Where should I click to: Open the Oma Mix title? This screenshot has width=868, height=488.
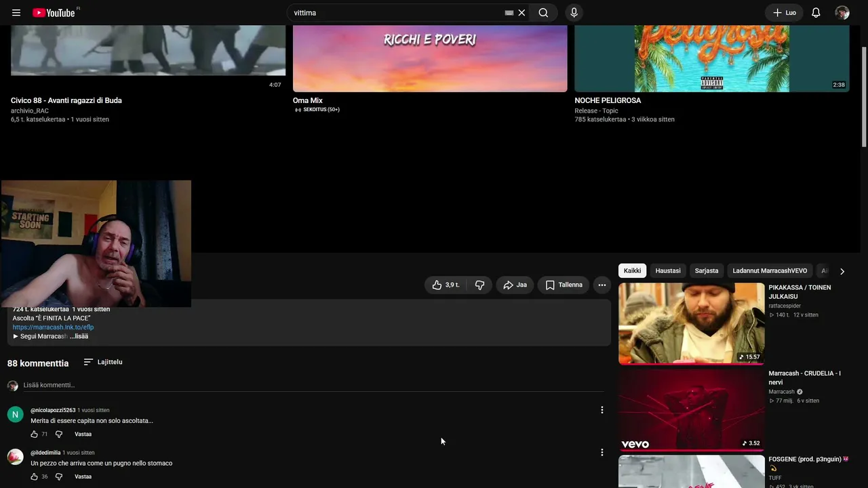click(308, 100)
